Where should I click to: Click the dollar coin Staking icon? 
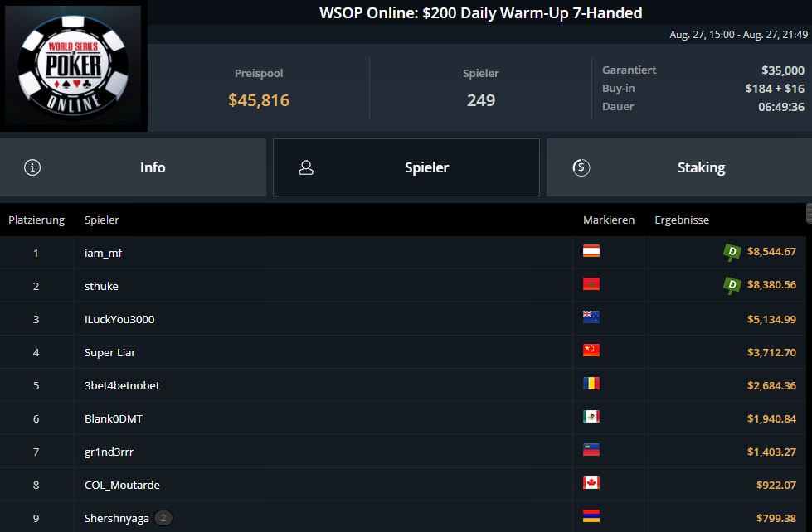click(x=581, y=167)
